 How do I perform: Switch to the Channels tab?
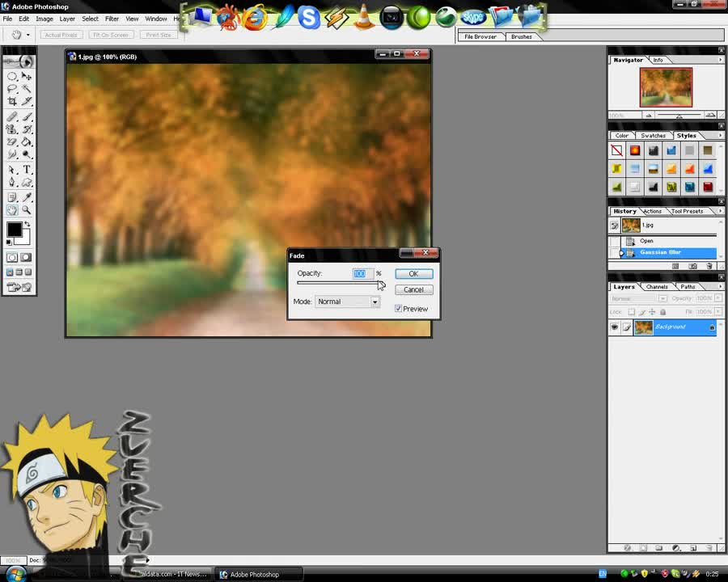tap(657, 287)
